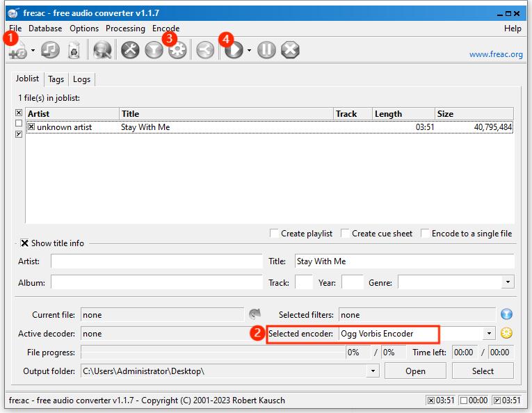Viewport: 532px width, 413px height.
Task: Switch to the Tags tab
Action: point(56,79)
